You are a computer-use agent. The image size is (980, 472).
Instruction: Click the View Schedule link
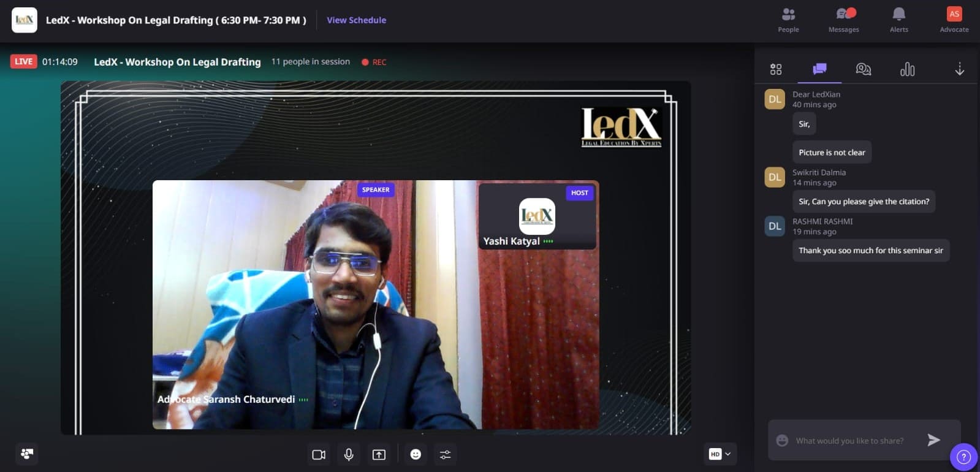pos(356,20)
